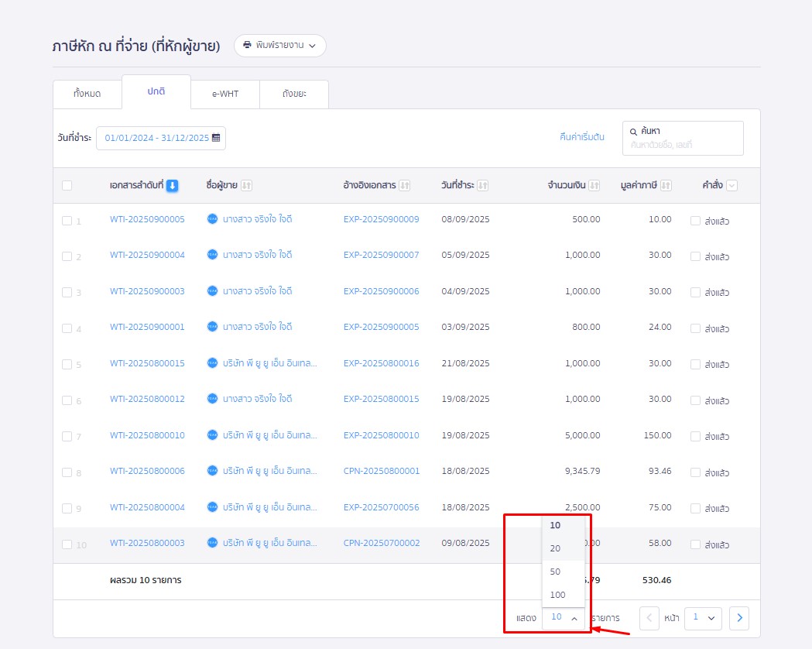
Task: Click vendor avatar icon in WTI-20250800003 row
Action: [212, 543]
